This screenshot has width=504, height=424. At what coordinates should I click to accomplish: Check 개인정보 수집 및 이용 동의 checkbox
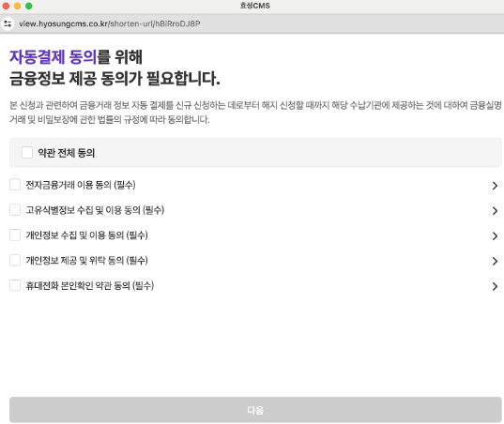15,235
